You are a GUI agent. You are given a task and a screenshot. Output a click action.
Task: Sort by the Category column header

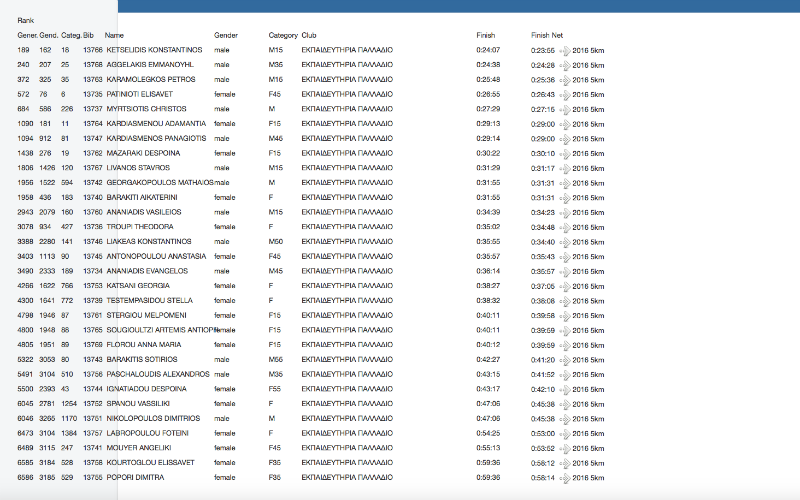click(x=283, y=35)
